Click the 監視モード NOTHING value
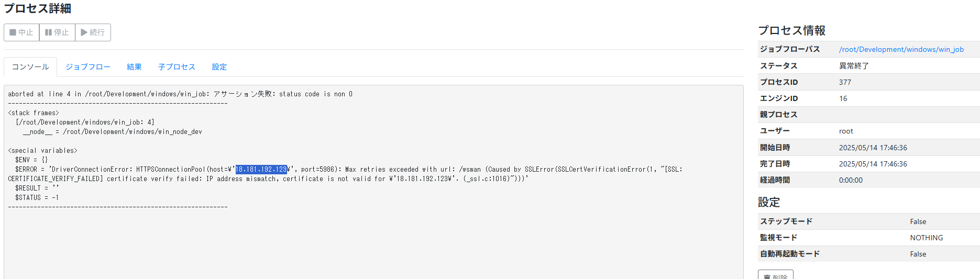The height and width of the screenshot is (279, 980). [926, 238]
